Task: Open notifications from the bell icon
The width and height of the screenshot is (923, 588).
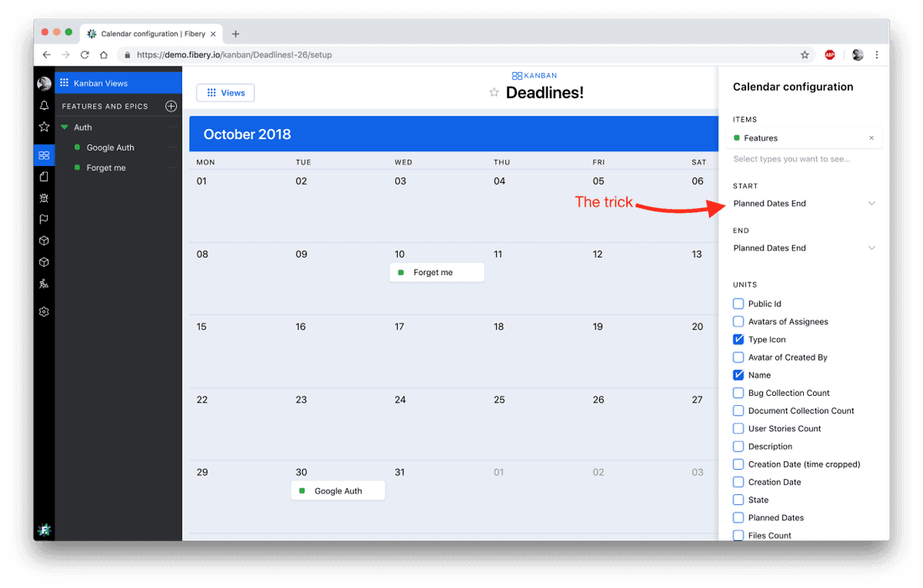Action: click(44, 106)
